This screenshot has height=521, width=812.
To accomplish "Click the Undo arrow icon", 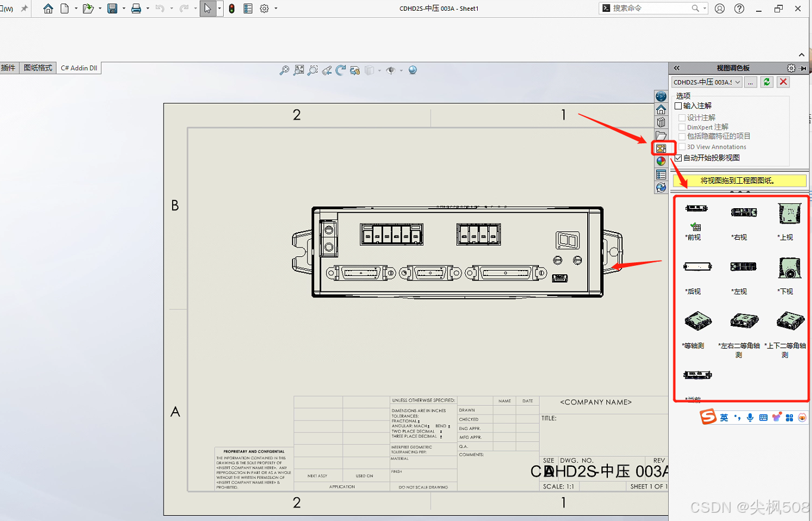I will [159, 8].
